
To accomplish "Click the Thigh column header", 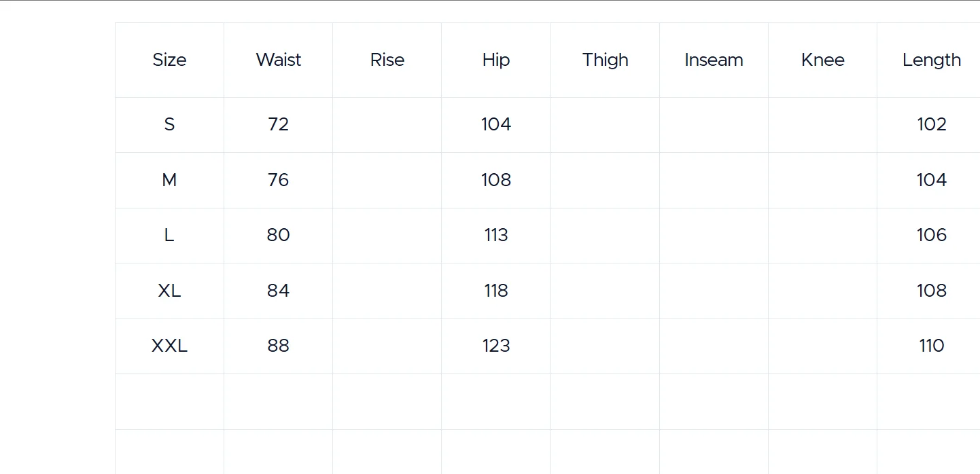I will 605,60.
